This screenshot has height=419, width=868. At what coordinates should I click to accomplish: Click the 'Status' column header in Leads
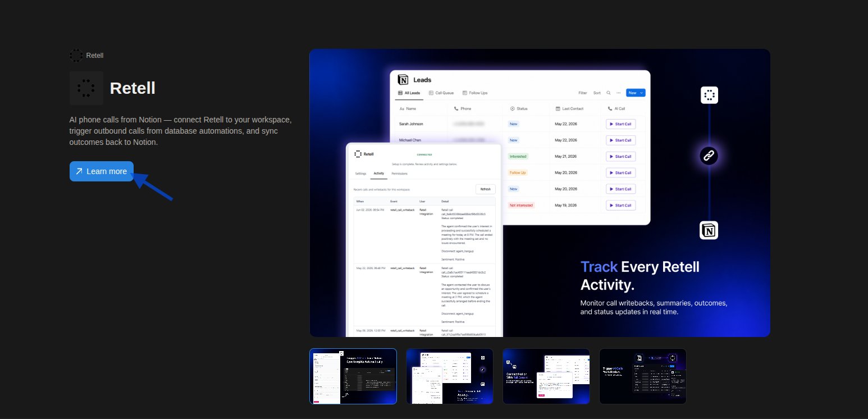[x=518, y=108]
